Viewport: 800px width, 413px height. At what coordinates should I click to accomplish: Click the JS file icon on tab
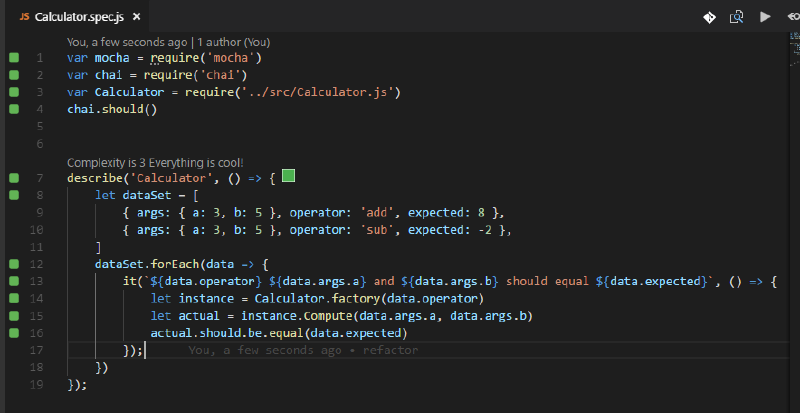(24, 18)
